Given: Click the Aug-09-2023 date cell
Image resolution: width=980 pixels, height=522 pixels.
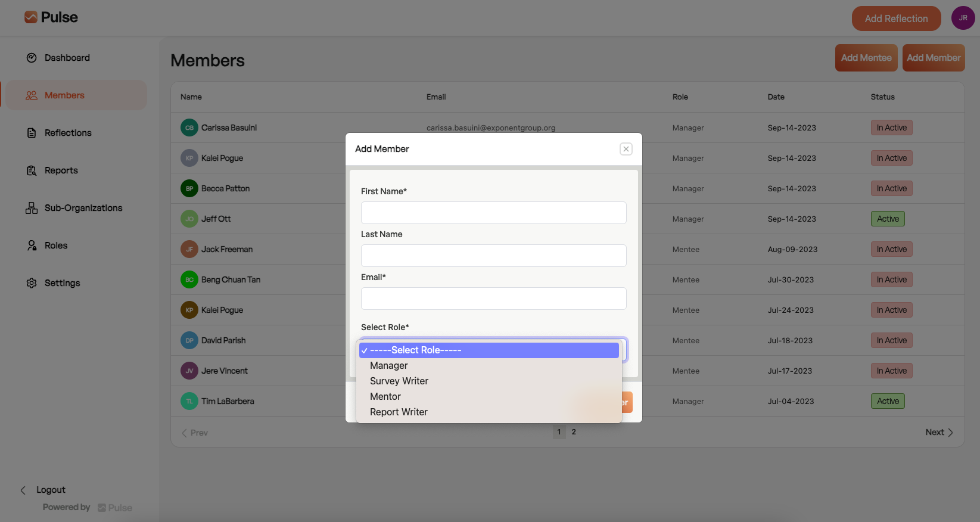Looking at the screenshot, I should [792, 249].
